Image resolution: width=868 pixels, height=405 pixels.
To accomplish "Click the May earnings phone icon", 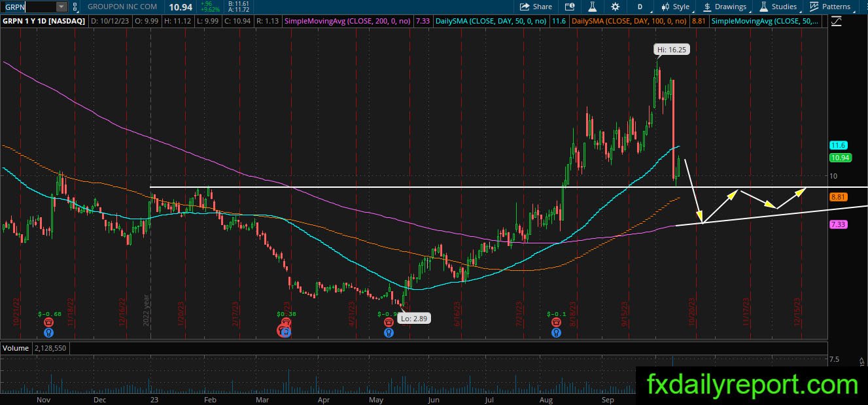I will [x=389, y=323].
